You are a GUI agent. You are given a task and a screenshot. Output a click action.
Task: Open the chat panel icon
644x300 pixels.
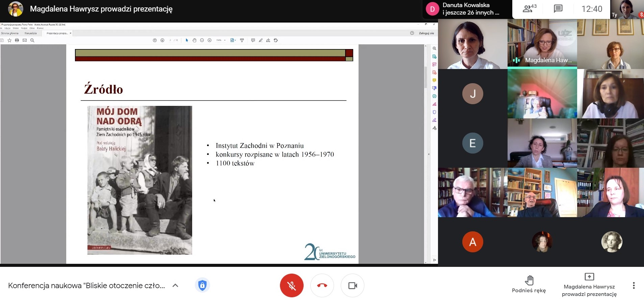pos(558,9)
